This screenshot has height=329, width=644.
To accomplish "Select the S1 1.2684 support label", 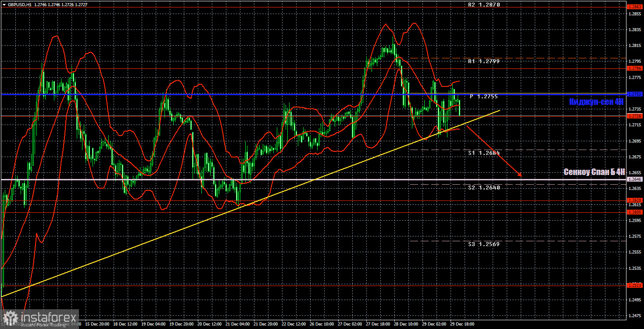I will click(484, 153).
